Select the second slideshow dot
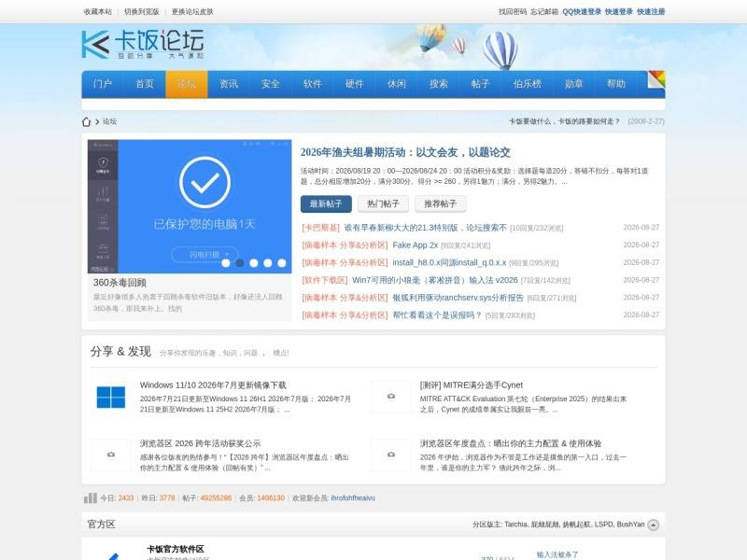The image size is (747, 560). [240, 263]
